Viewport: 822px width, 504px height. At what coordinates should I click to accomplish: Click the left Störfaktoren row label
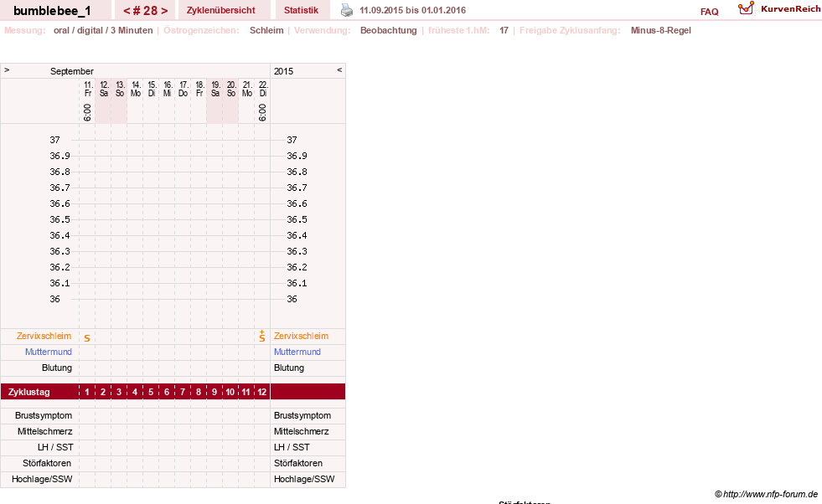(x=47, y=463)
